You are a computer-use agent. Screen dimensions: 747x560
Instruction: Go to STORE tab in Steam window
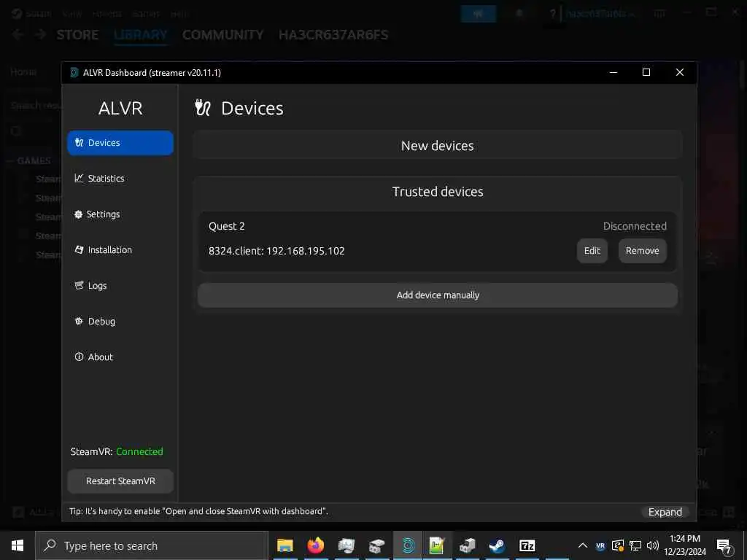click(77, 35)
